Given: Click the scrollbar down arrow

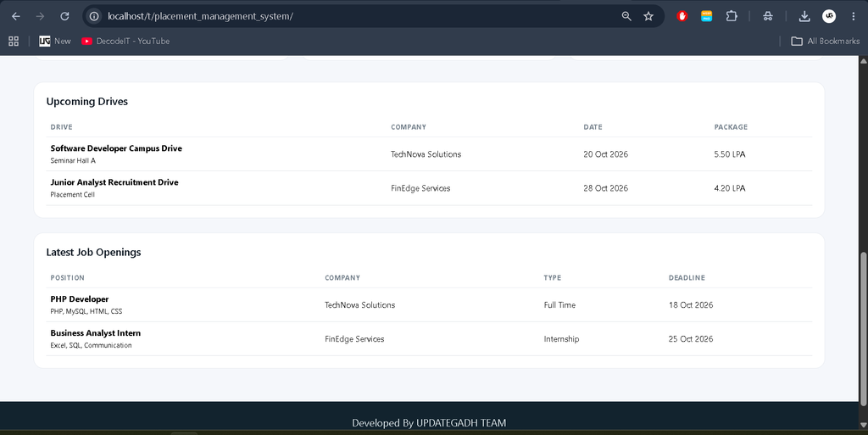Looking at the screenshot, I should (863, 425).
